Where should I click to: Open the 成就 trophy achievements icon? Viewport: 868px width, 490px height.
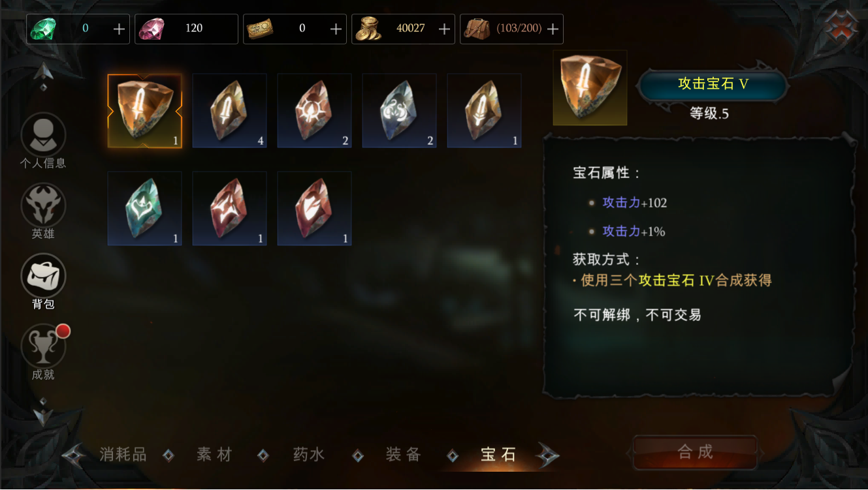43,346
